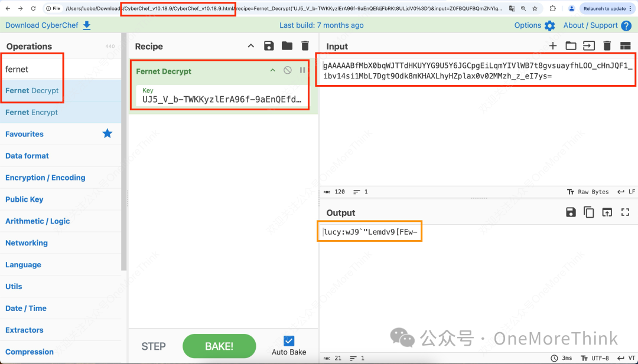
Task: Expand the Networking category
Action: 61,243
